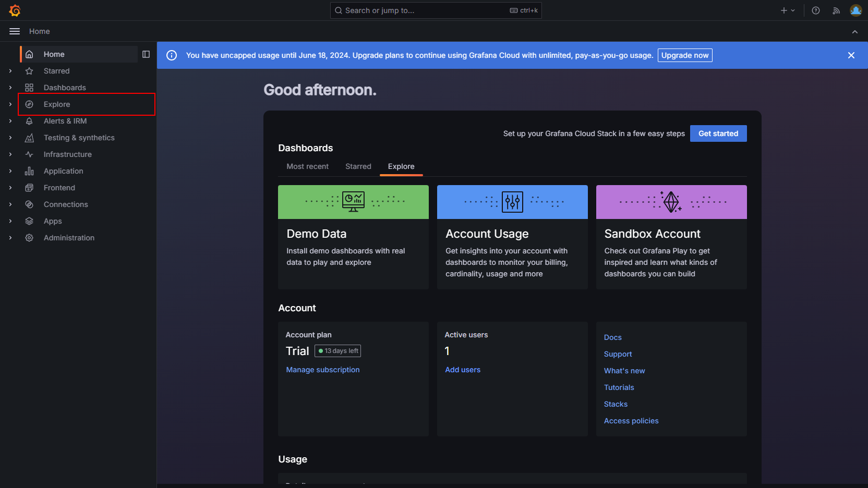
Task: Click the Get started button
Action: [718, 133]
